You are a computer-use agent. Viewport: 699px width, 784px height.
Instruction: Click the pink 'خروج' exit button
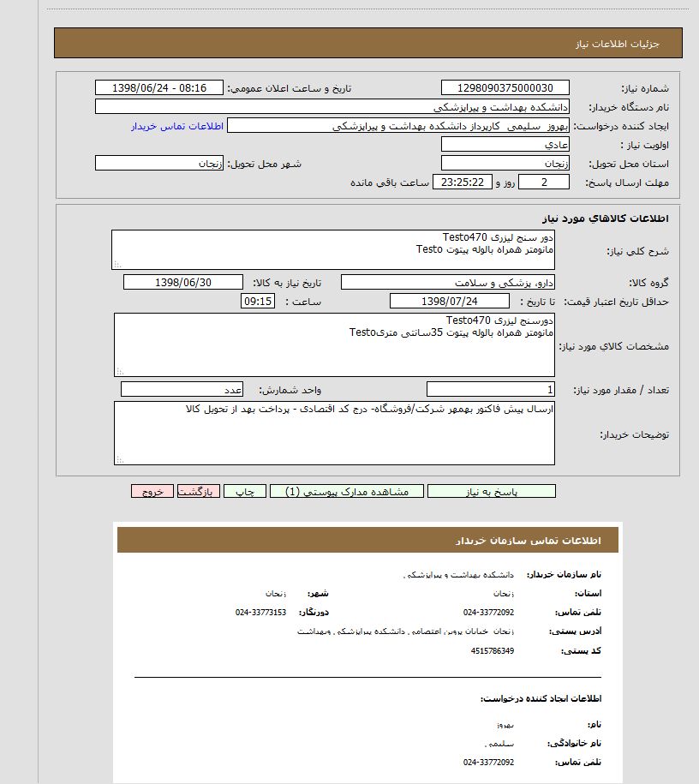point(152,492)
